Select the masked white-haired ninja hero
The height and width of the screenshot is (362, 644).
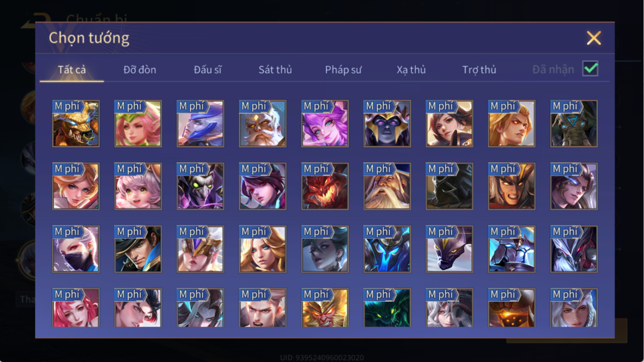tap(76, 250)
